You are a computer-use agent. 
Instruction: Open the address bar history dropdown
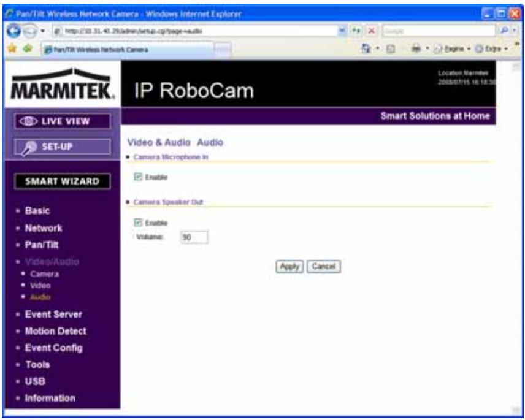[x=342, y=31]
